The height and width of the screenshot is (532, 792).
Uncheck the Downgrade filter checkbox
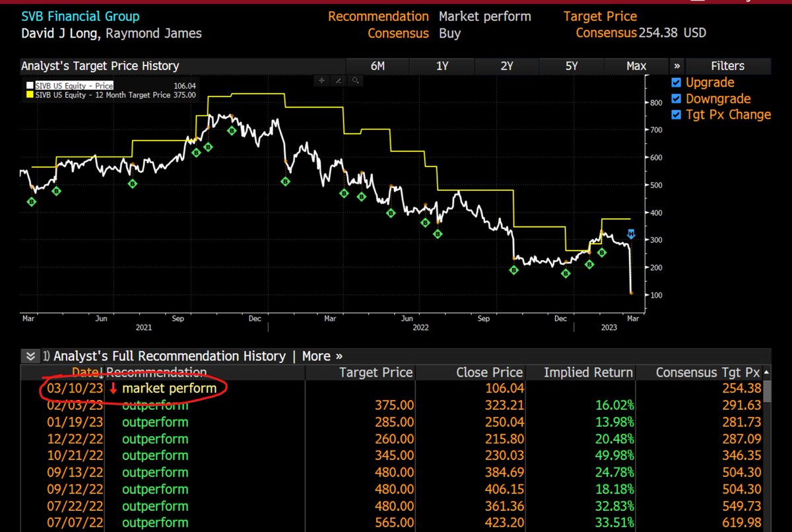[676, 98]
